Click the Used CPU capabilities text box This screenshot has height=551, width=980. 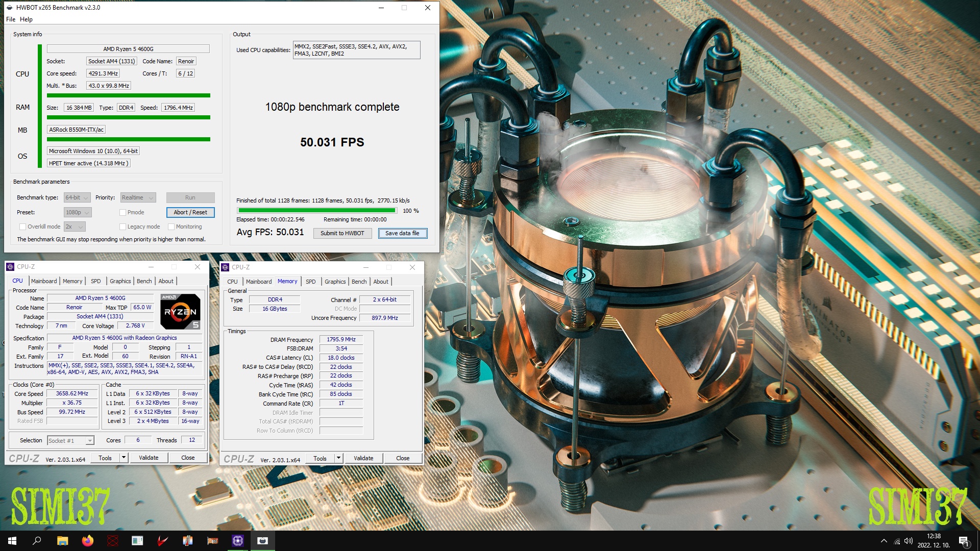tap(356, 50)
